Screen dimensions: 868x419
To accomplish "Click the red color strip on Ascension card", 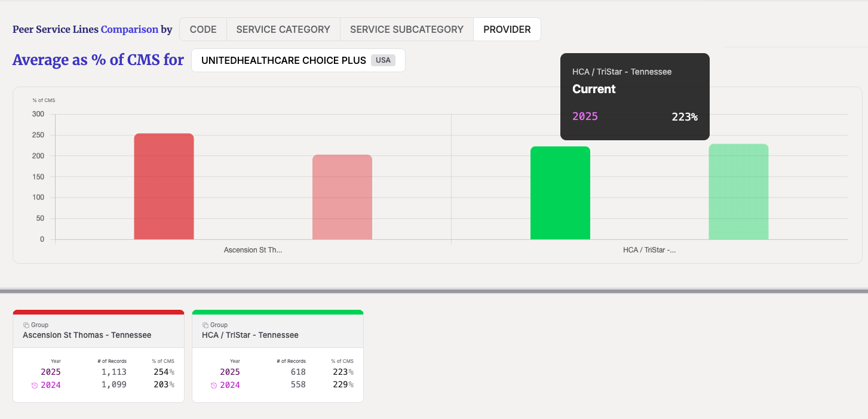I will coord(99,312).
